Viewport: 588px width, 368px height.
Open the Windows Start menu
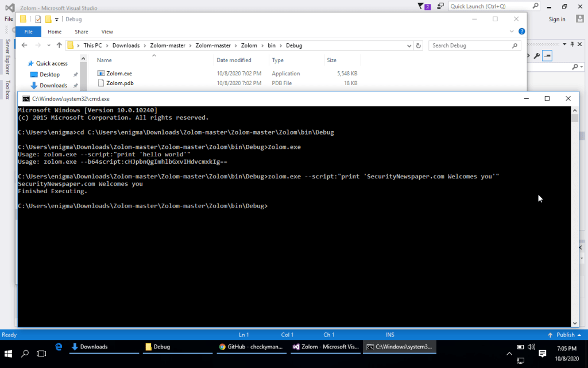pyautogui.click(x=8, y=354)
